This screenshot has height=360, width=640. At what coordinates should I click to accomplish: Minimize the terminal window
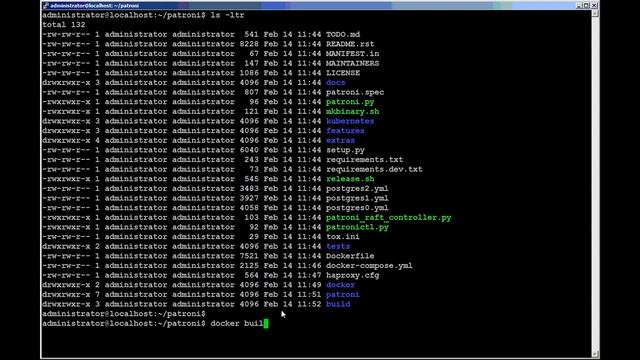[x=579, y=5]
